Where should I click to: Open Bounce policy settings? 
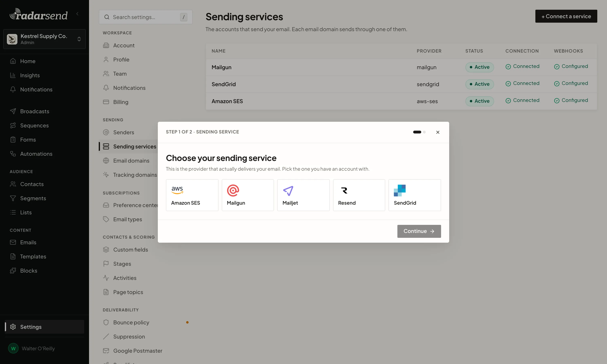point(145,323)
